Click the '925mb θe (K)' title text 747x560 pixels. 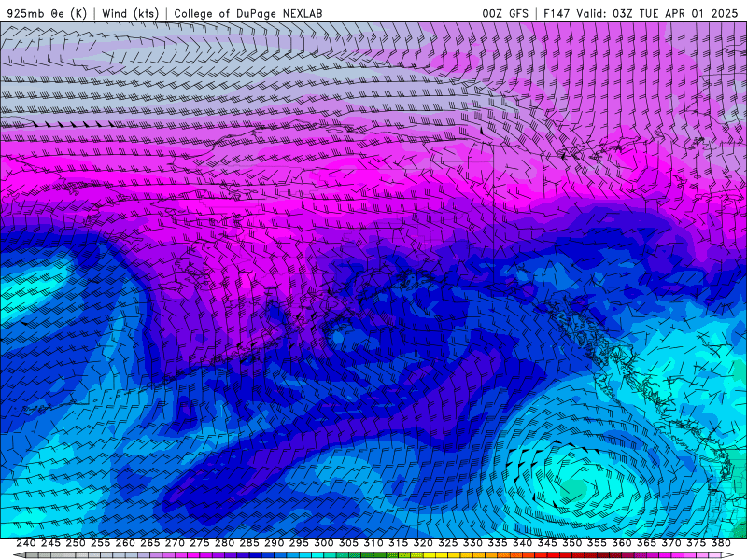(x=48, y=13)
